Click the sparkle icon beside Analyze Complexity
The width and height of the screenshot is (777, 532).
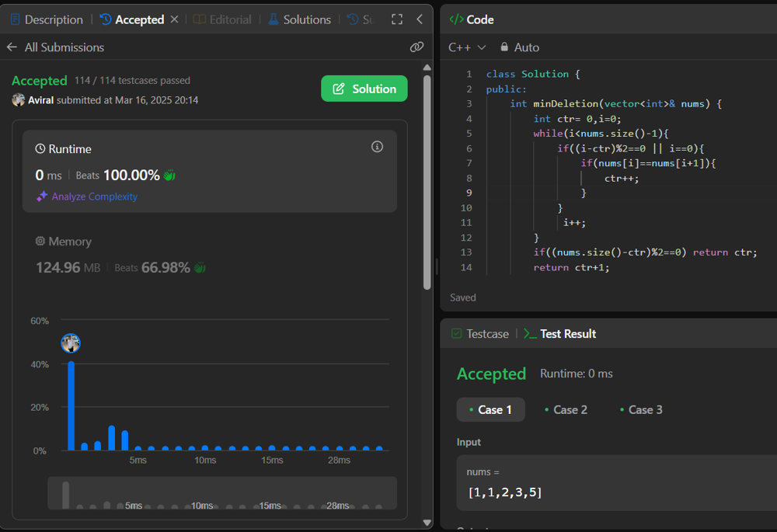pyautogui.click(x=42, y=196)
